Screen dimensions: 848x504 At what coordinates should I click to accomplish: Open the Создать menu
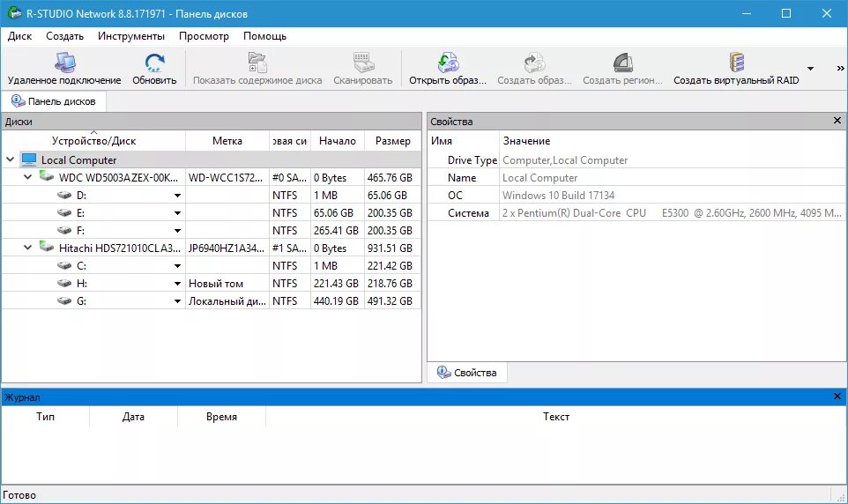pyautogui.click(x=65, y=36)
